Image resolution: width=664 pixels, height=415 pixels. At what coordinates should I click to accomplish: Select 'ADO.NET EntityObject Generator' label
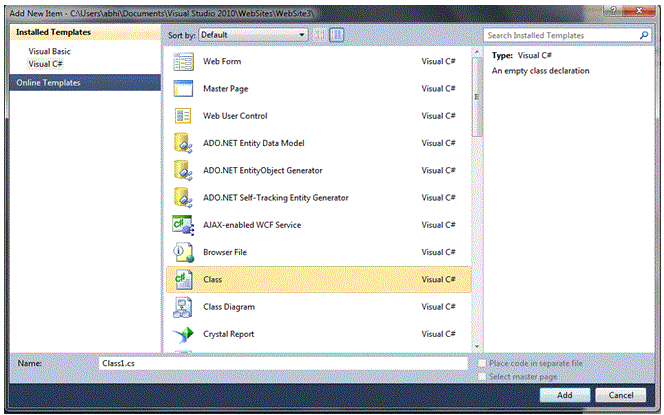click(263, 170)
